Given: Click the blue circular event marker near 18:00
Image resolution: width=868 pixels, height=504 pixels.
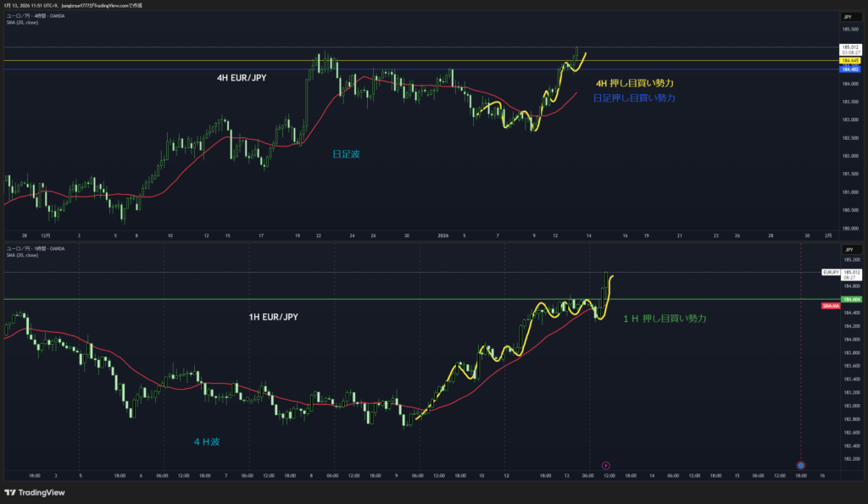Looking at the screenshot, I should coord(801,465).
